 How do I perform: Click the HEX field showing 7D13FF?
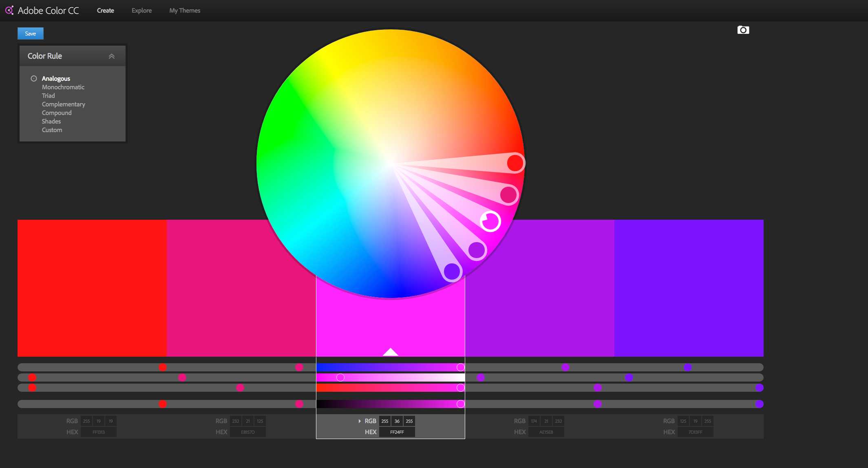[x=696, y=432]
